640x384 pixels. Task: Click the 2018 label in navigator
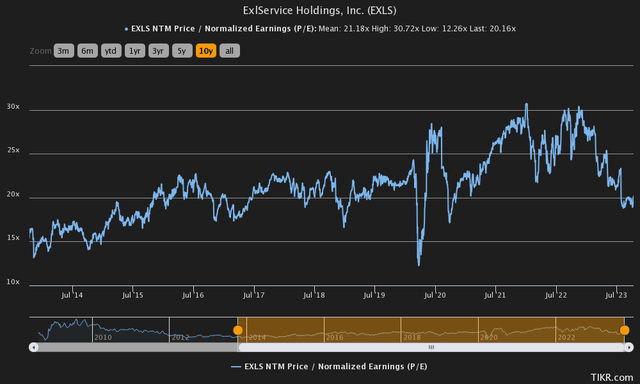click(x=412, y=337)
